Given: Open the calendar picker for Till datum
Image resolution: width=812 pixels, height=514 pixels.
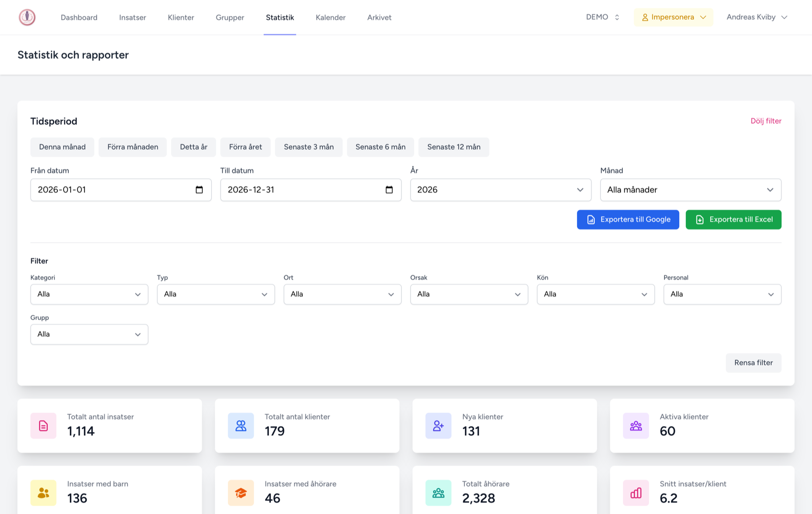Looking at the screenshot, I should click(389, 190).
